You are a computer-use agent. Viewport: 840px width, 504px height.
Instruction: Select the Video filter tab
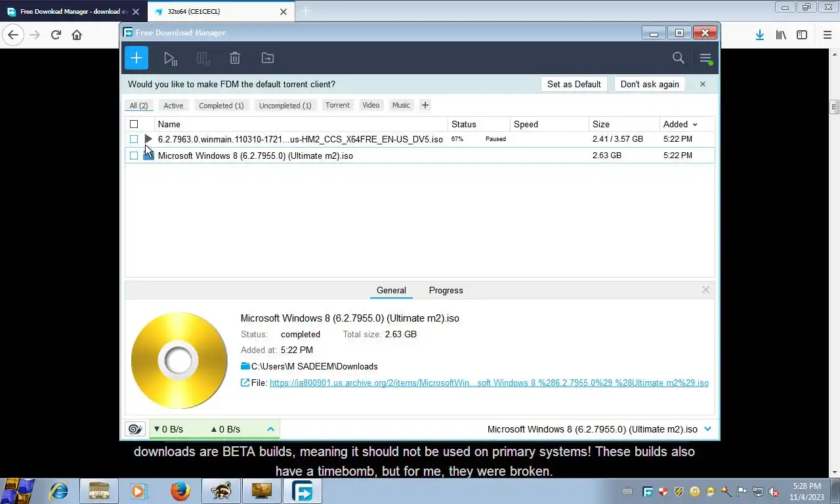pos(371,105)
